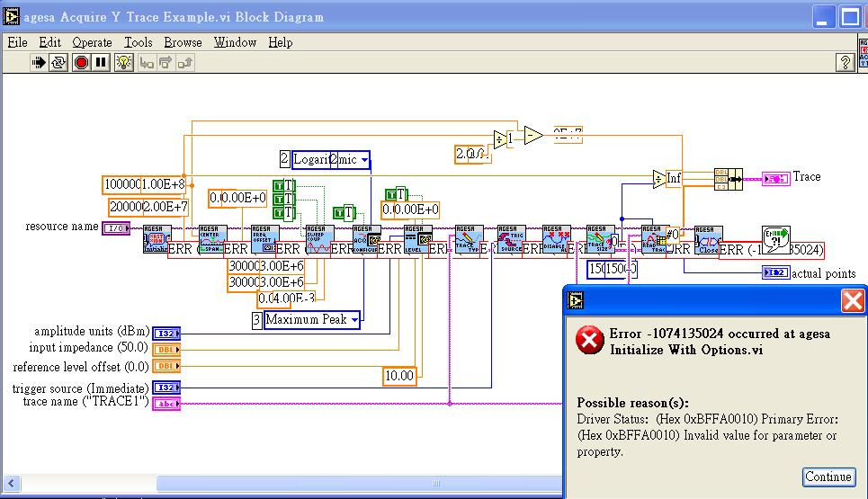This screenshot has height=499, width=868.
Task: Click Continue in the error dialog
Action: point(828,477)
